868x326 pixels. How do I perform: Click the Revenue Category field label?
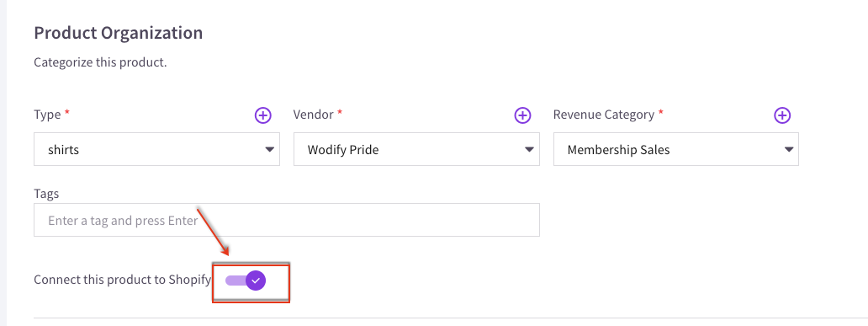click(603, 115)
